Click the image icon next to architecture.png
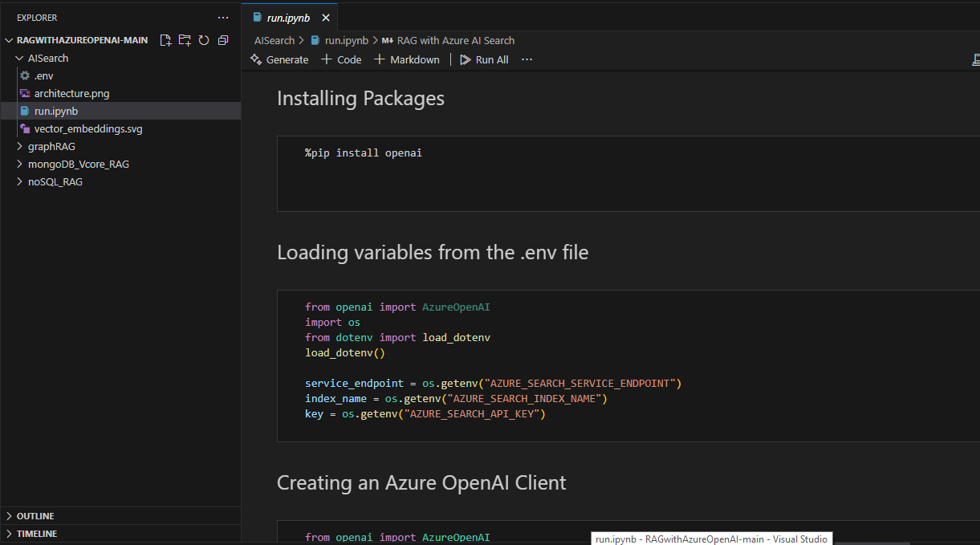Image resolution: width=980 pixels, height=545 pixels. (26, 93)
